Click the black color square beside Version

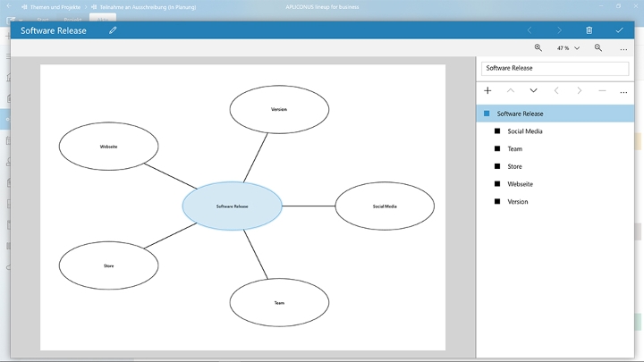pyautogui.click(x=497, y=201)
